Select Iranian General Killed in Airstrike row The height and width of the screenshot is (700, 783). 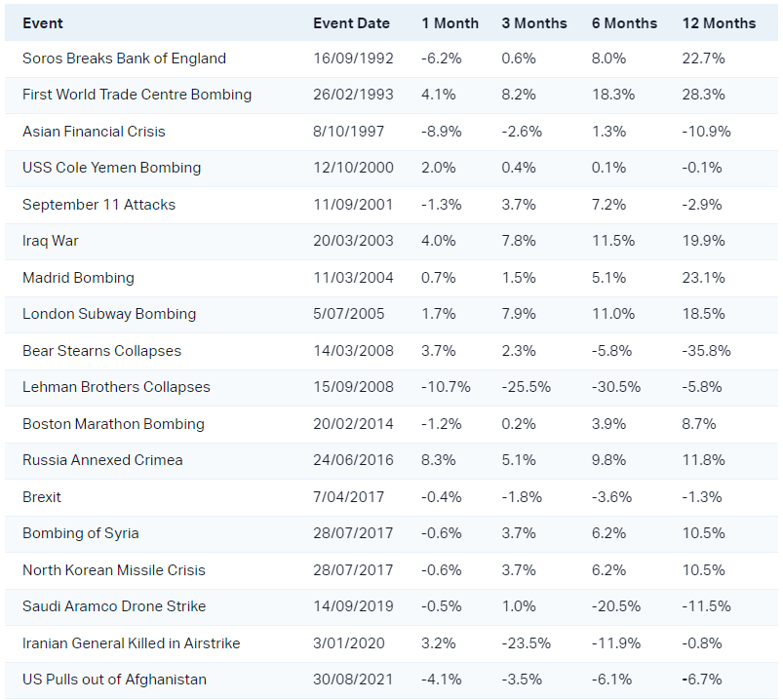(x=131, y=643)
